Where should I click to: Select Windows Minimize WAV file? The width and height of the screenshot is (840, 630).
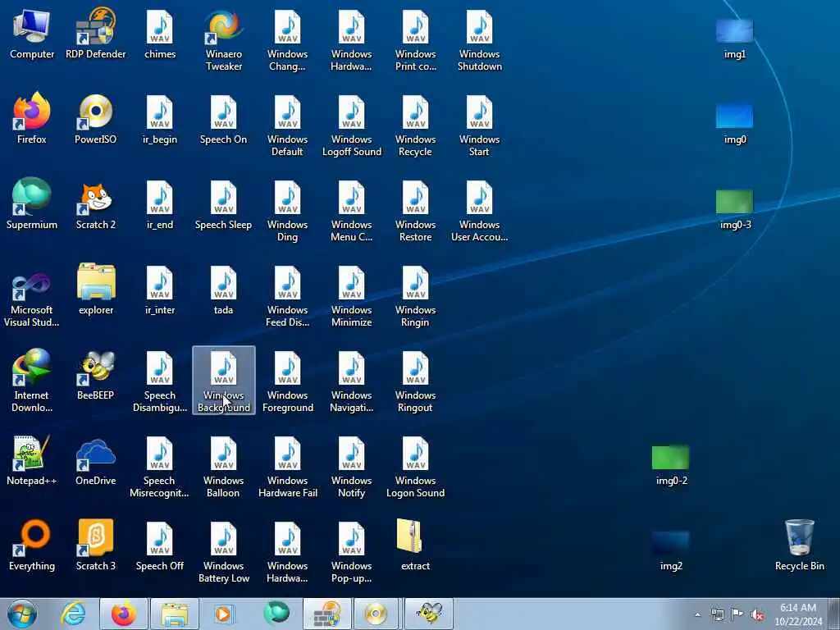351,296
